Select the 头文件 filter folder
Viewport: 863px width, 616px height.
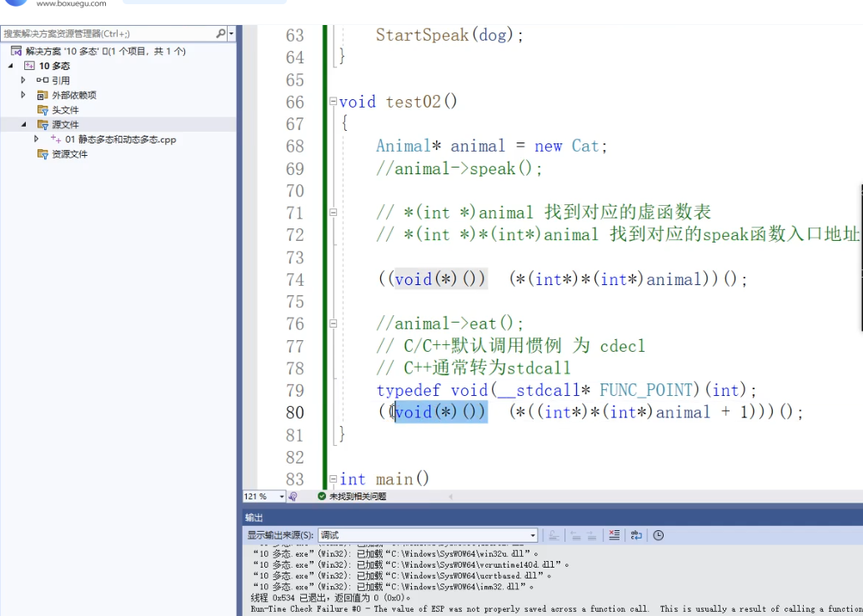[x=65, y=110]
